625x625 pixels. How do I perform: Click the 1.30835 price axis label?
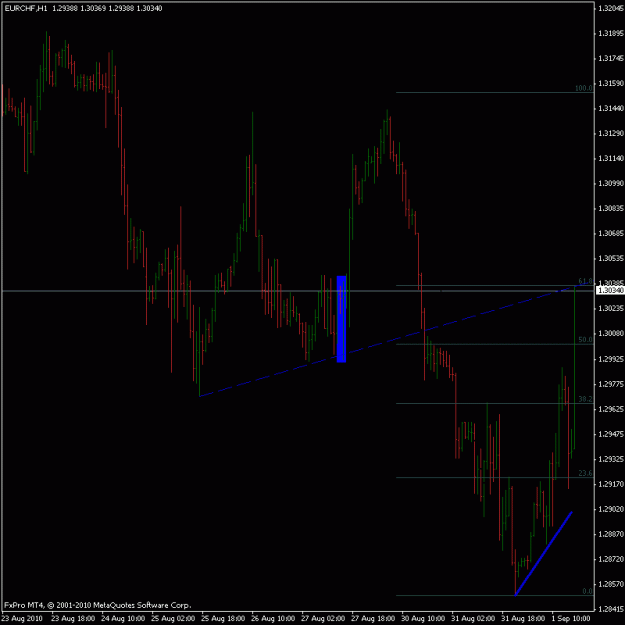(611, 208)
